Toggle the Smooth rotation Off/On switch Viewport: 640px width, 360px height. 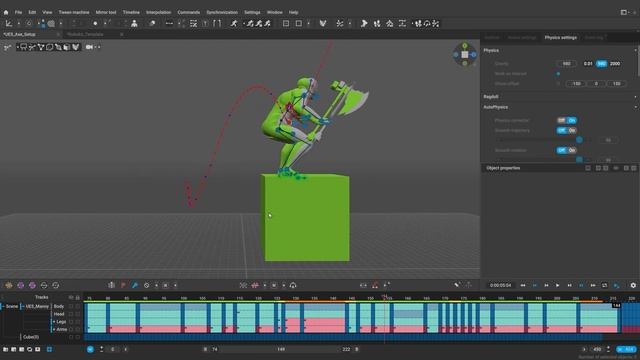pyautogui.click(x=567, y=150)
